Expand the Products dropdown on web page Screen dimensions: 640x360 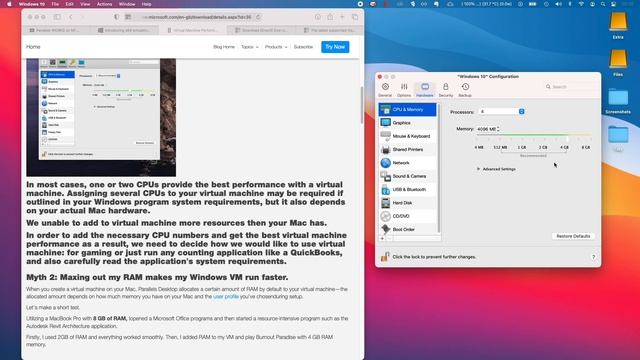276,47
